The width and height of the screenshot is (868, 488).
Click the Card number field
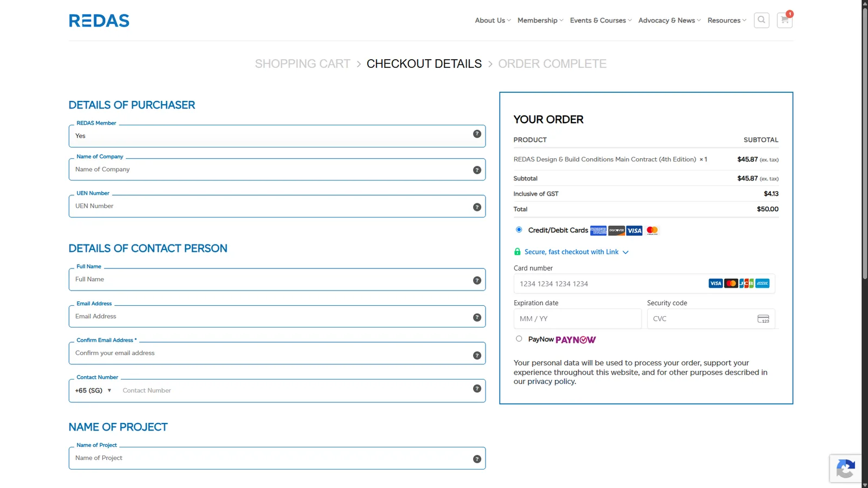pos(644,284)
